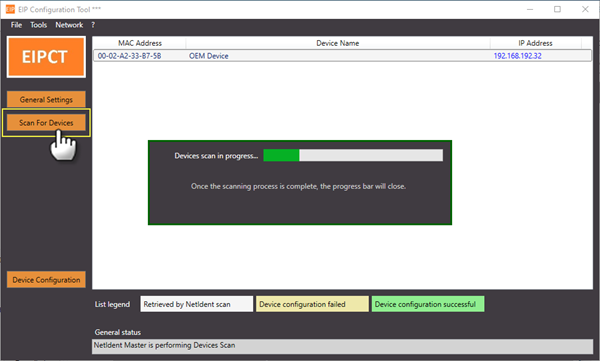Click 'Devices scan in progress...' label
This screenshot has width=600, height=361.
pyautogui.click(x=216, y=156)
